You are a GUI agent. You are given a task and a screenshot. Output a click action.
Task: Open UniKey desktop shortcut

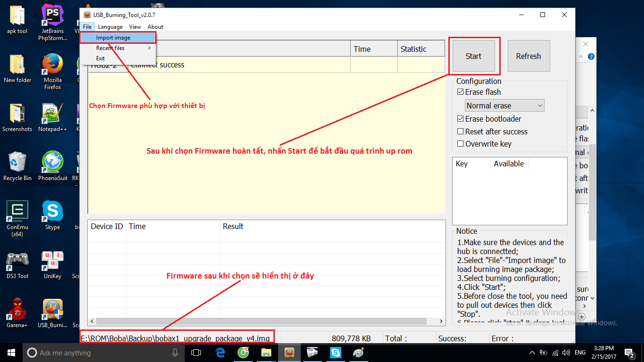click(x=52, y=261)
